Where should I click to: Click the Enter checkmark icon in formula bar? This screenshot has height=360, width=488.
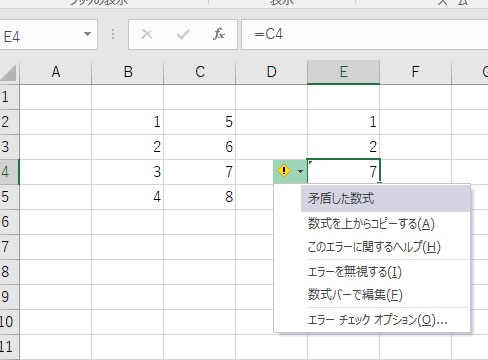pos(183,34)
